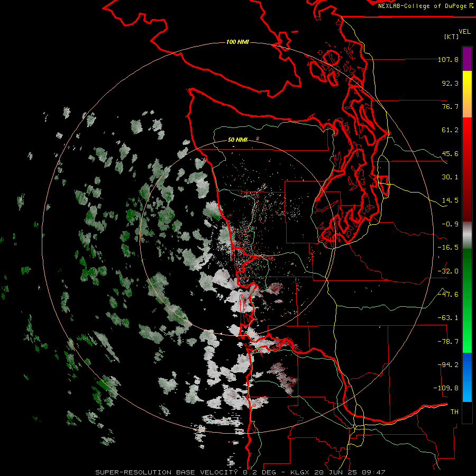
Task: Click the KLGX station identifier in caption
Action: 300,472
